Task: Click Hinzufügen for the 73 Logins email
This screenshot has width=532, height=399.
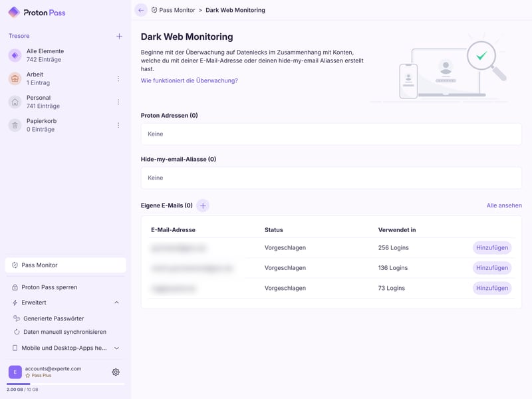Action: pyautogui.click(x=492, y=288)
